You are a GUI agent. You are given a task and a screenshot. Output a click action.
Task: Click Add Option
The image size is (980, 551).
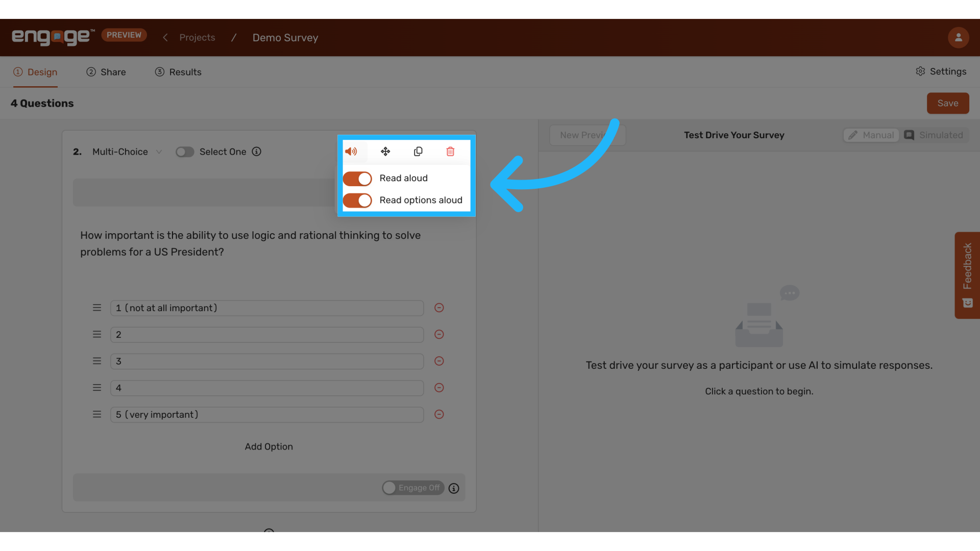(x=269, y=446)
